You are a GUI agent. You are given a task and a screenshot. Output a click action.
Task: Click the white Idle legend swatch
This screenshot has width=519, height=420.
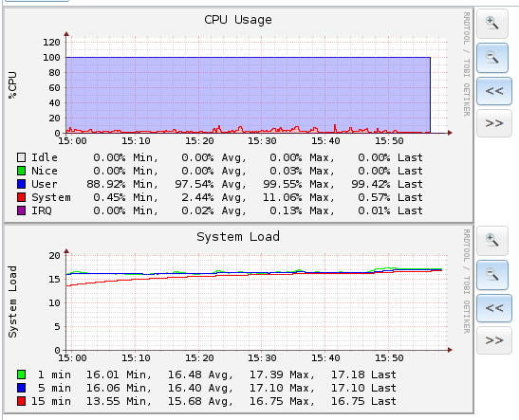click(21, 157)
